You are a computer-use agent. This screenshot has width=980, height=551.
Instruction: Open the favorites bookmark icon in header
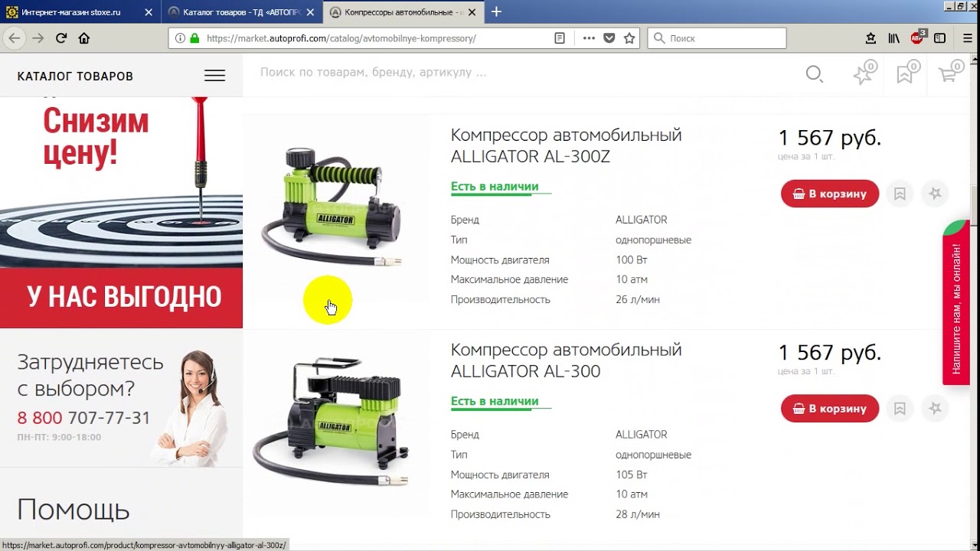tap(906, 73)
